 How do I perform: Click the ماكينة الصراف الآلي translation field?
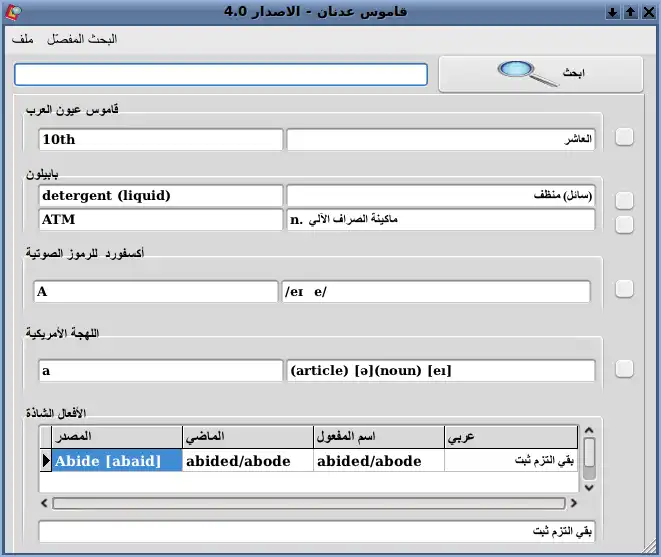441,219
